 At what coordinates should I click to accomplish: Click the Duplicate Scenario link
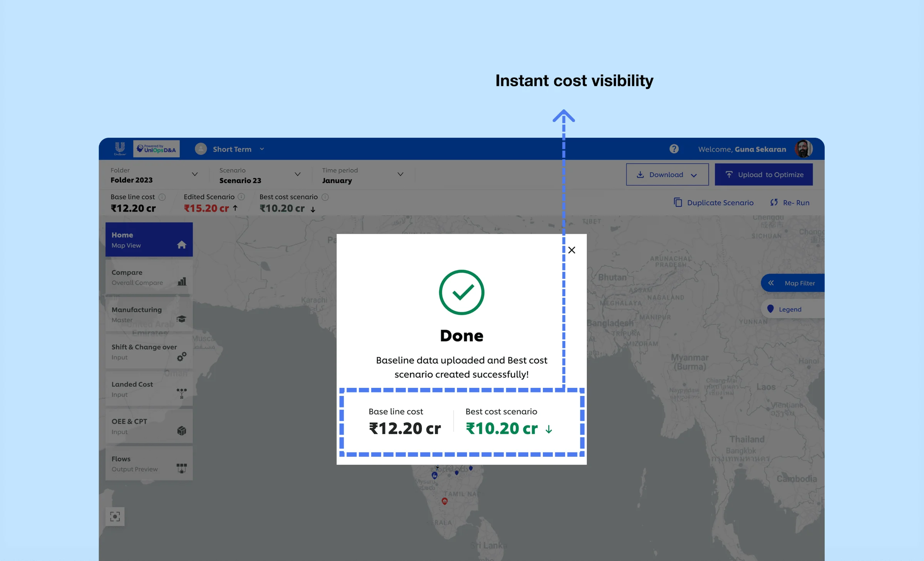coord(713,202)
